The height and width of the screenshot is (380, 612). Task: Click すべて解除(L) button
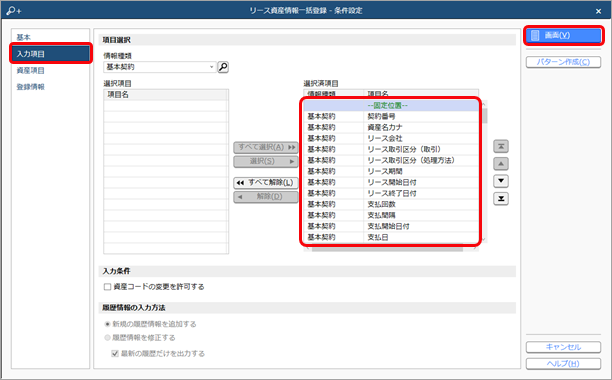266,183
